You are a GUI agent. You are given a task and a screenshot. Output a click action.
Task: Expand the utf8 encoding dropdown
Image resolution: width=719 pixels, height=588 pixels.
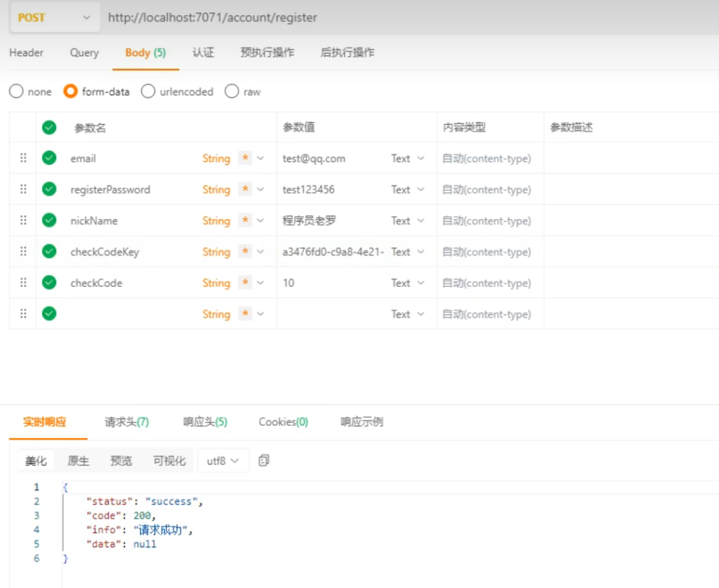[x=223, y=461]
